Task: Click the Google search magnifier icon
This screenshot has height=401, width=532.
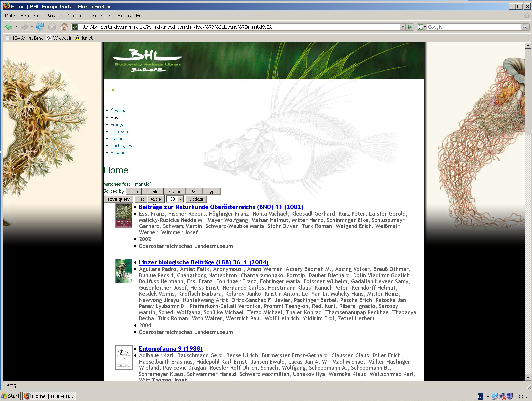Action: pos(525,27)
